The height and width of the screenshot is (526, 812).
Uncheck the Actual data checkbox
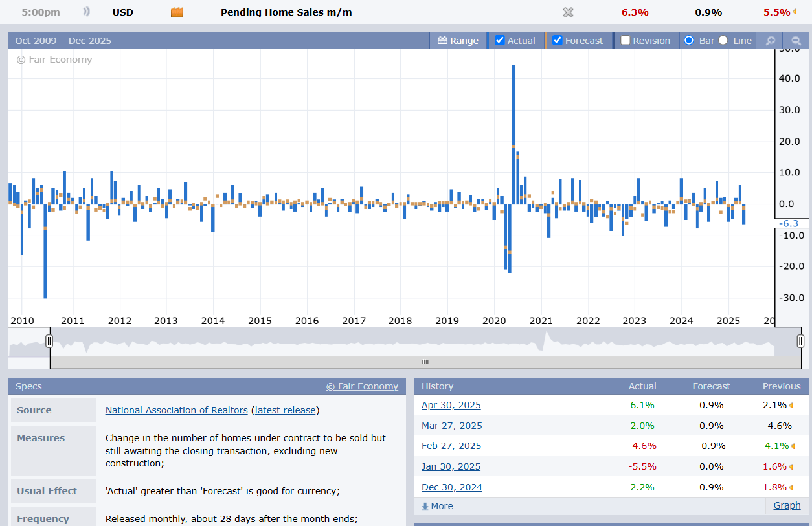pyautogui.click(x=500, y=40)
